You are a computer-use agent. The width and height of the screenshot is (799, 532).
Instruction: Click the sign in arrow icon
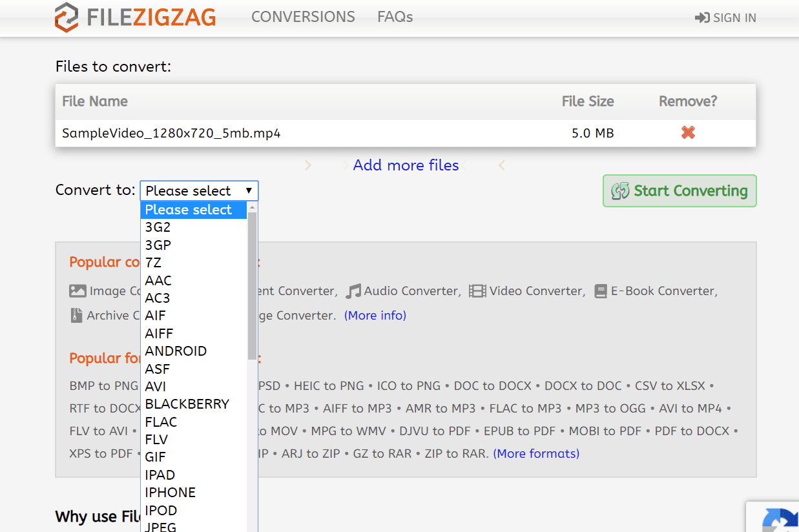[702, 18]
